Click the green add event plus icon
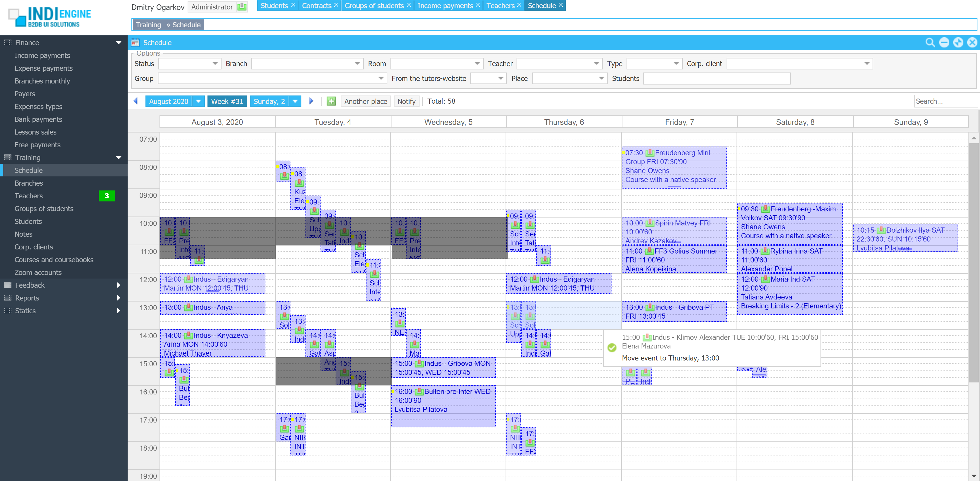 point(331,101)
